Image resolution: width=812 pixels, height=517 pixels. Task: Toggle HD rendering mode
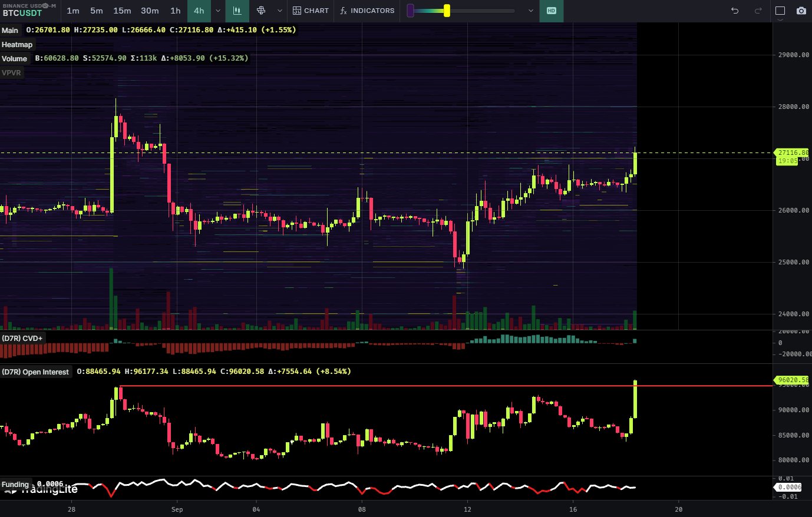click(x=552, y=11)
